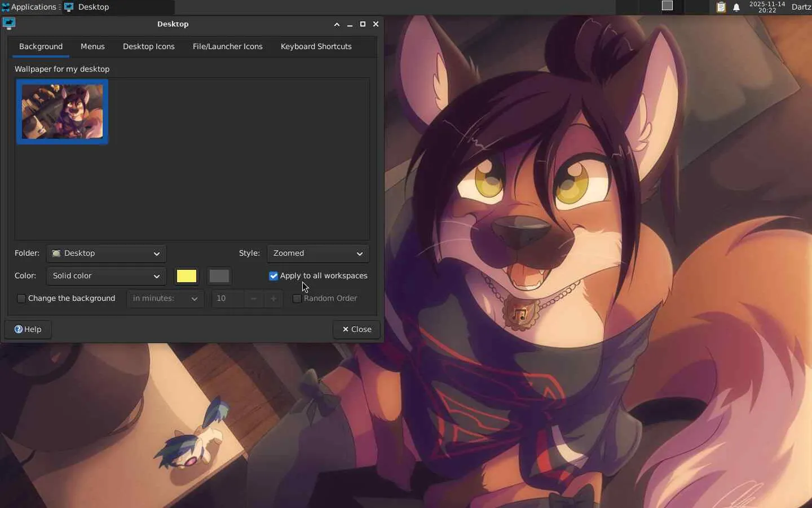Viewport: 812px width, 508px height.
Task: Click the 'Style:' label
Action: pos(249,253)
